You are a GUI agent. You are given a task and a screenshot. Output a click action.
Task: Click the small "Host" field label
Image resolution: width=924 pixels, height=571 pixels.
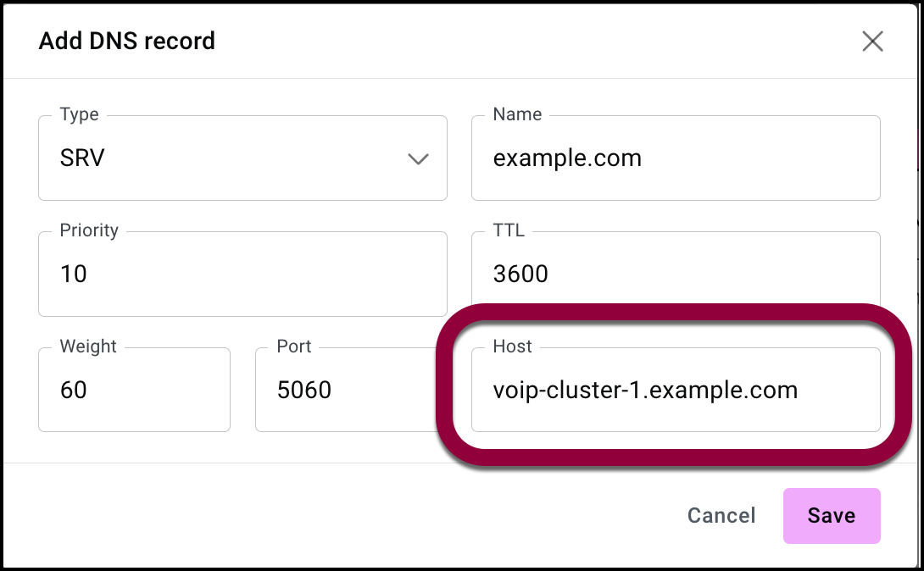(x=512, y=346)
